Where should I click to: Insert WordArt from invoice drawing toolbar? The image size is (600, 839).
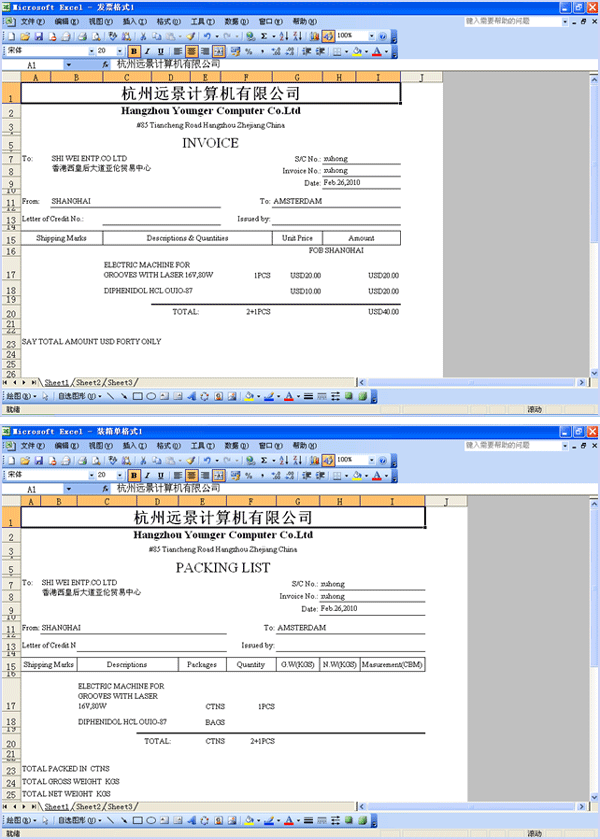coord(192,396)
